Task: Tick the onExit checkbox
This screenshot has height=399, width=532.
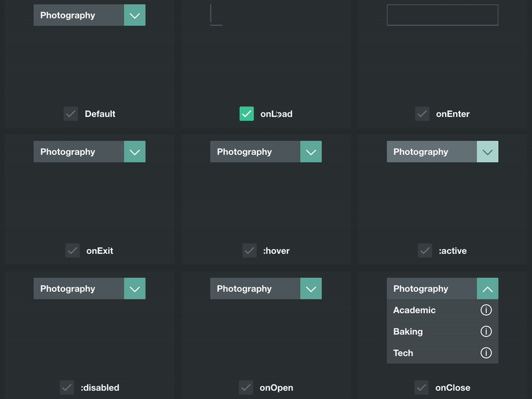Action: [x=72, y=251]
